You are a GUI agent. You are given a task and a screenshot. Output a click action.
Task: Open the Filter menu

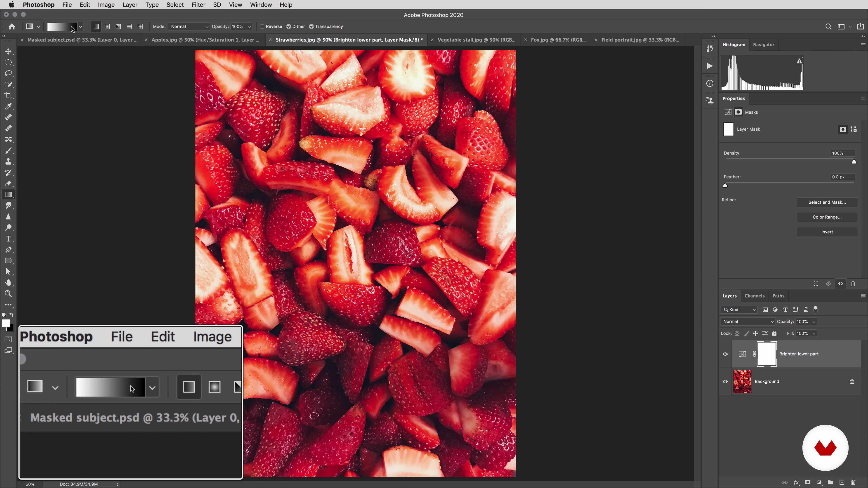coord(198,5)
